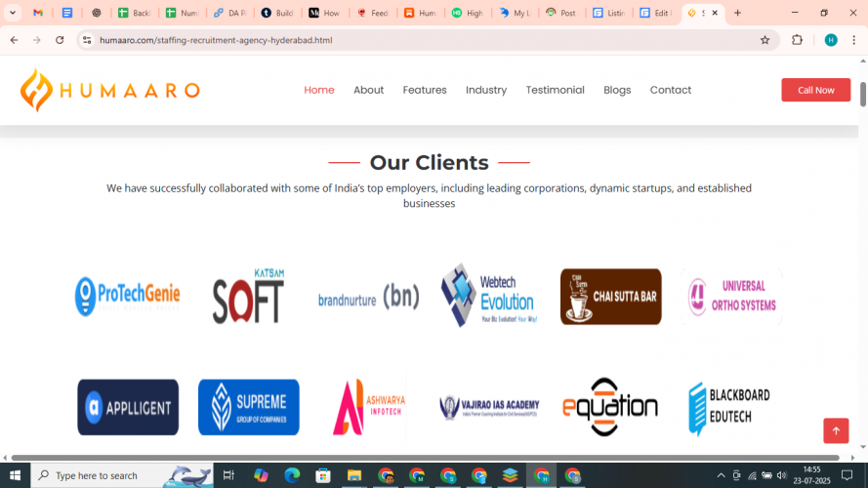Switch to the Post tab
868x488 pixels.
point(561,12)
